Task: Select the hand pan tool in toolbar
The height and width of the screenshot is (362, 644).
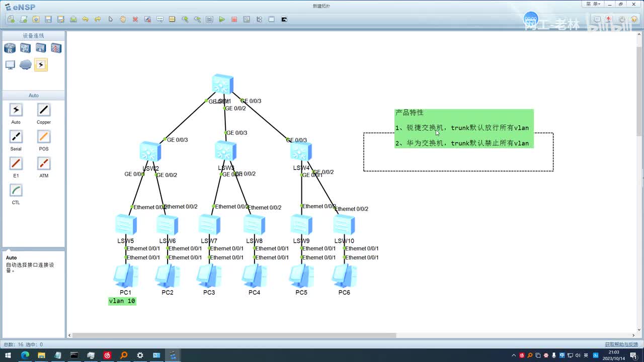Action: pyautogui.click(x=123, y=19)
